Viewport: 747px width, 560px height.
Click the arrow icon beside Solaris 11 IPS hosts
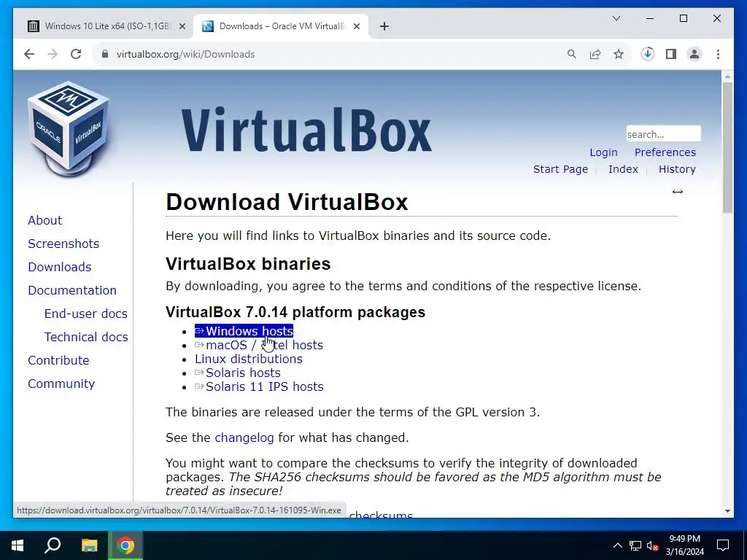(x=200, y=386)
